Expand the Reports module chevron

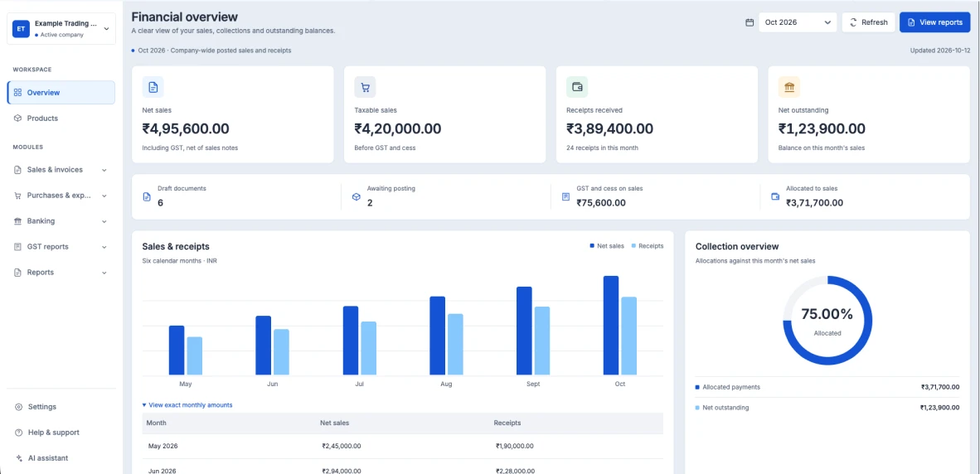pyautogui.click(x=104, y=273)
